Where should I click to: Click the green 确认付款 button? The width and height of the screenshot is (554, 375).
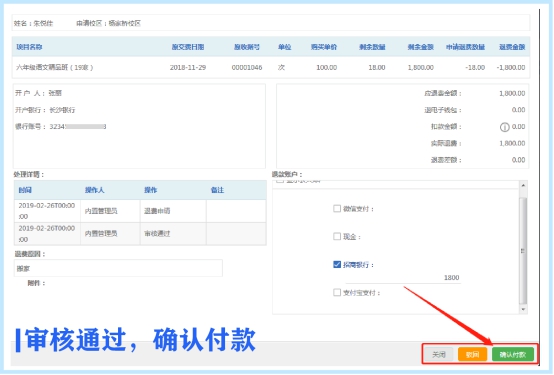513,355
